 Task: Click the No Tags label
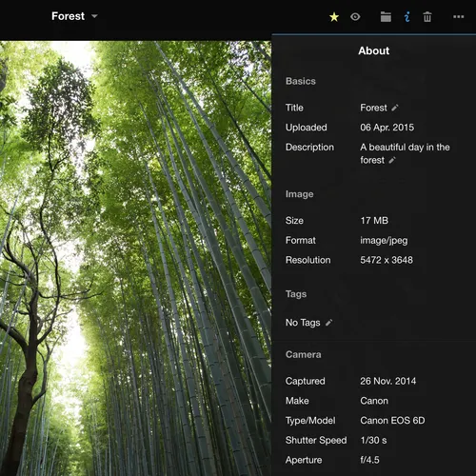[x=303, y=323]
